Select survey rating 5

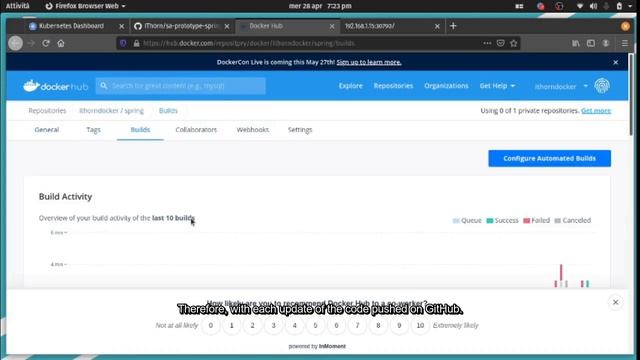[315, 325]
